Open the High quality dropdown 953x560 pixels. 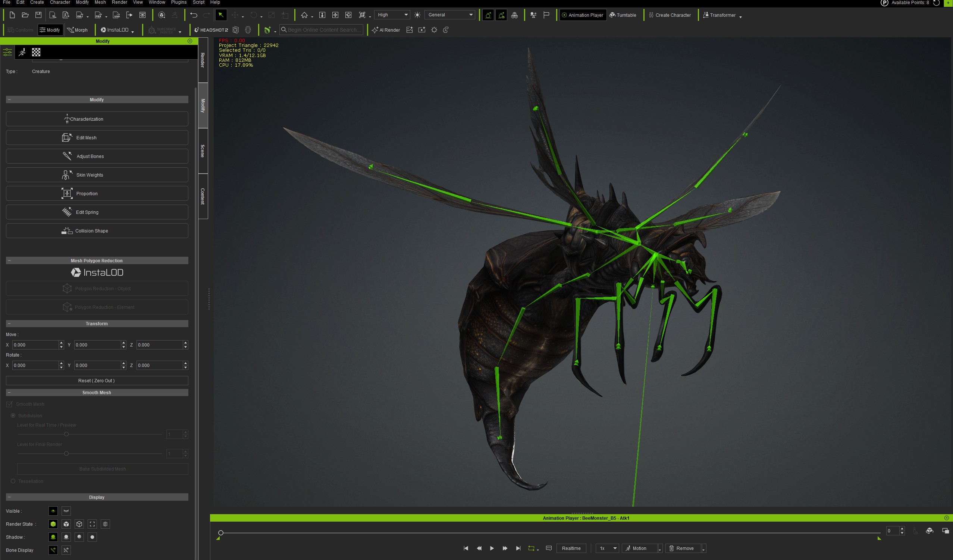coord(392,15)
